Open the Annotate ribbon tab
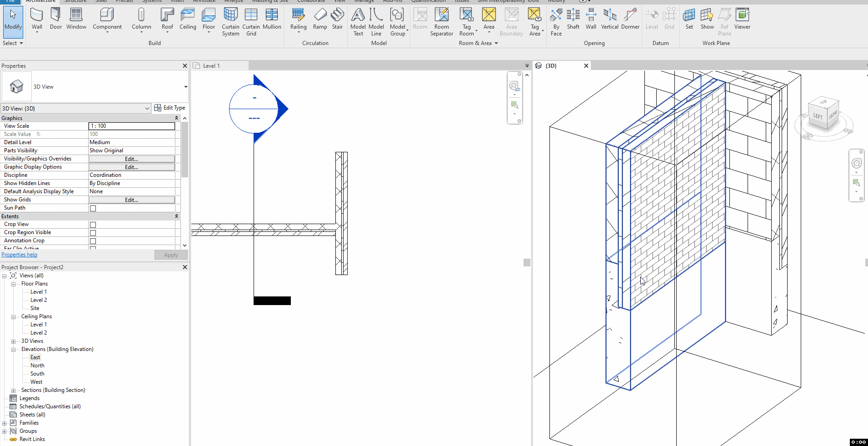This screenshot has width=868, height=446. [x=205, y=1]
